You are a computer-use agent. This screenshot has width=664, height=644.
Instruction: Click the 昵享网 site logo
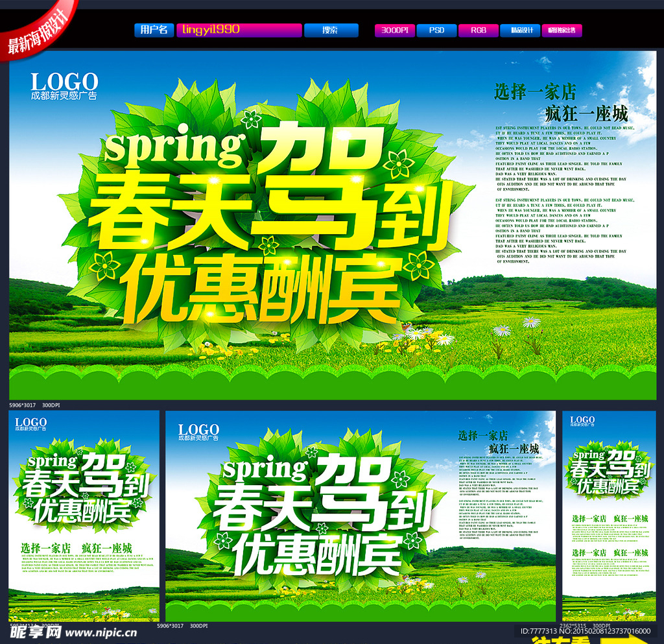pos(36,632)
